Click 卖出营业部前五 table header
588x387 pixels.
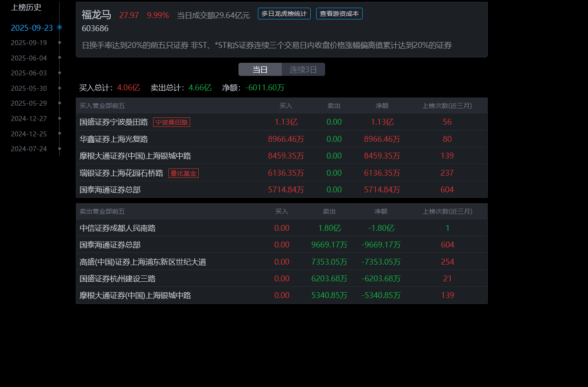pyautogui.click(x=102, y=211)
